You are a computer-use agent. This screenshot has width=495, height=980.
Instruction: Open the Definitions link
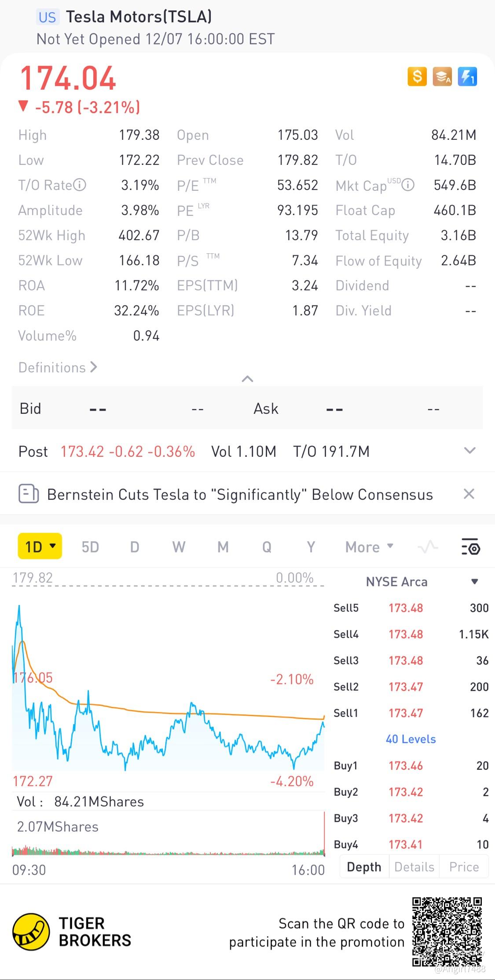[58, 368]
